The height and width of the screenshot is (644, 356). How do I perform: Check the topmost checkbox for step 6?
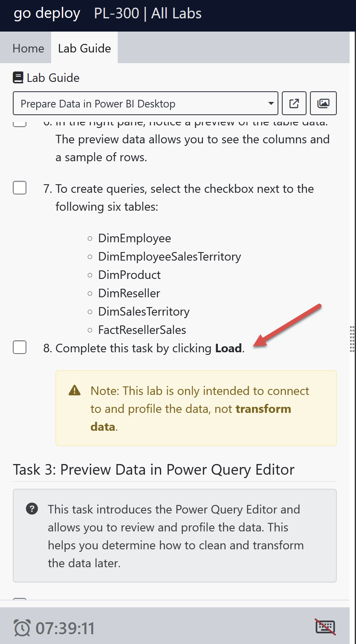tap(20, 123)
